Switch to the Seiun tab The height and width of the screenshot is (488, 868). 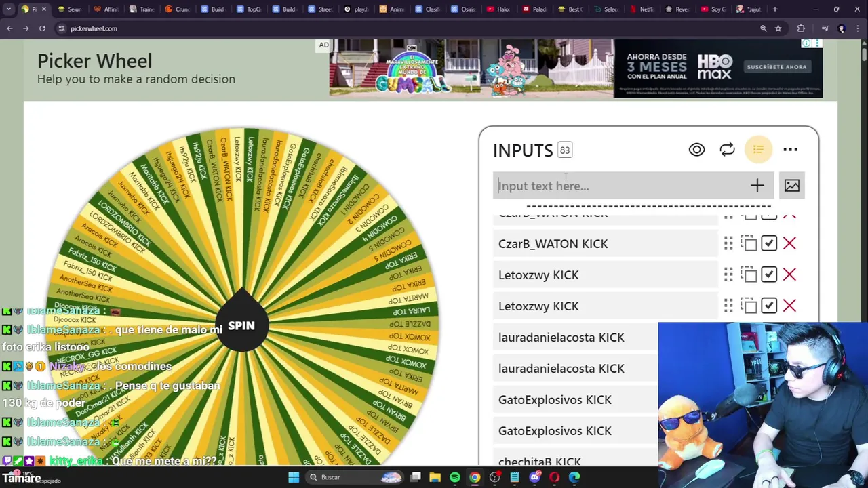[70, 9]
